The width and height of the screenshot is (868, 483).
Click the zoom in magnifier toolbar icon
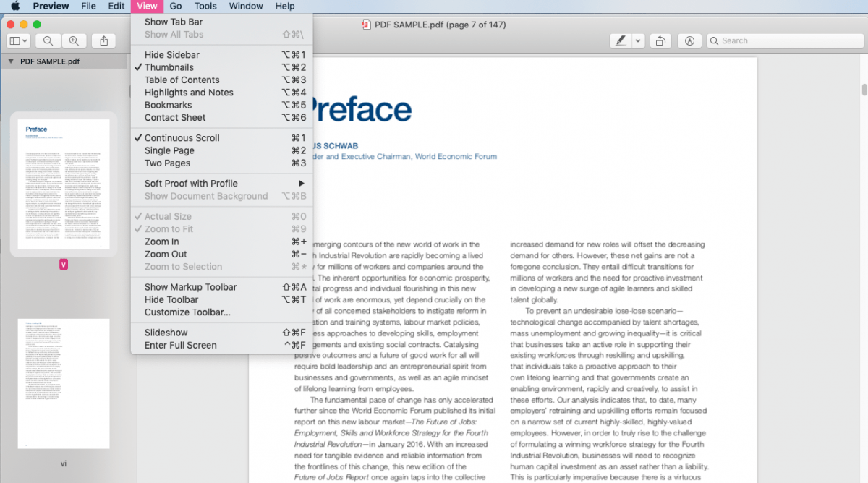click(74, 41)
